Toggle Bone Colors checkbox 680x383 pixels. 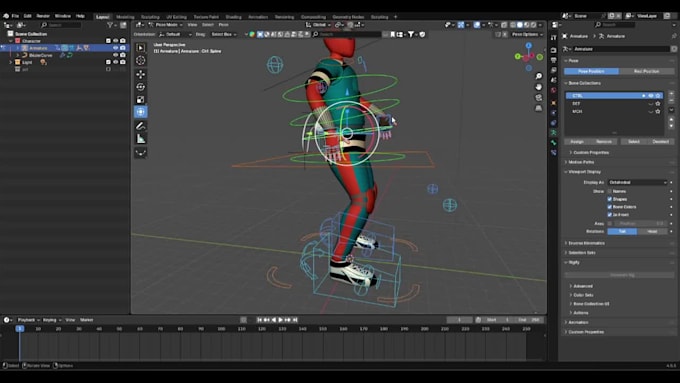610,207
